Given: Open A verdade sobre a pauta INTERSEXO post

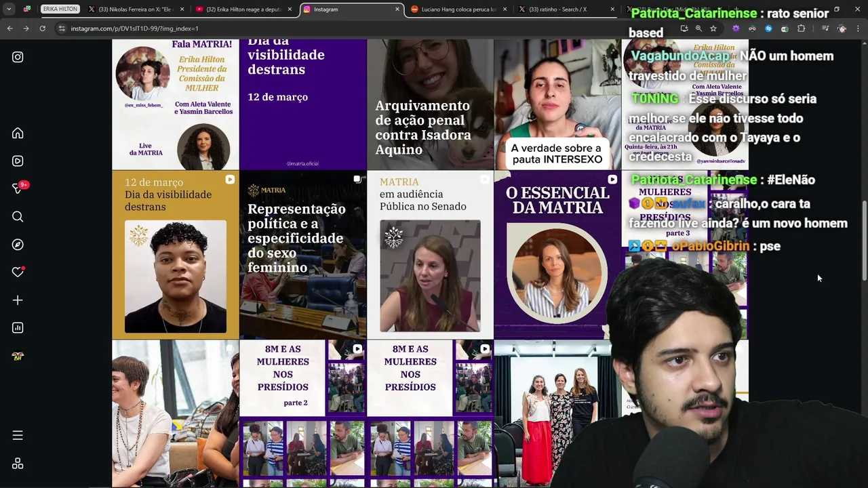Looking at the screenshot, I should click(x=557, y=104).
